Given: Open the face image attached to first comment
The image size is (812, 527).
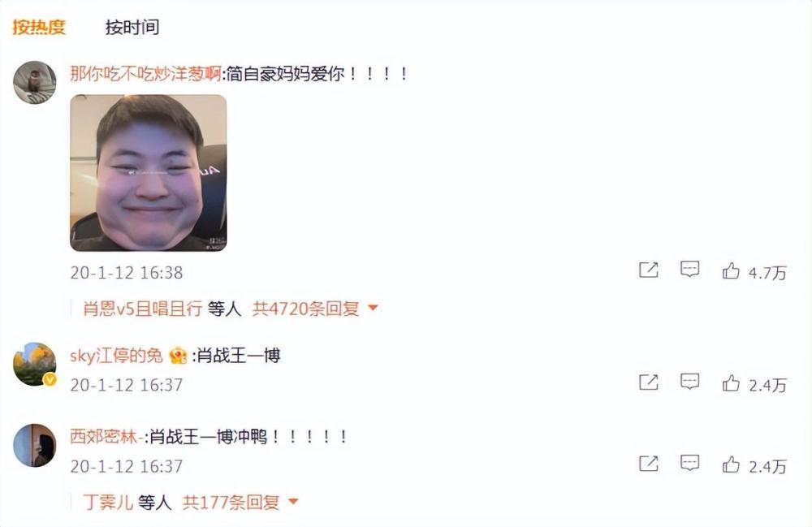Looking at the screenshot, I should coord(148,173).
